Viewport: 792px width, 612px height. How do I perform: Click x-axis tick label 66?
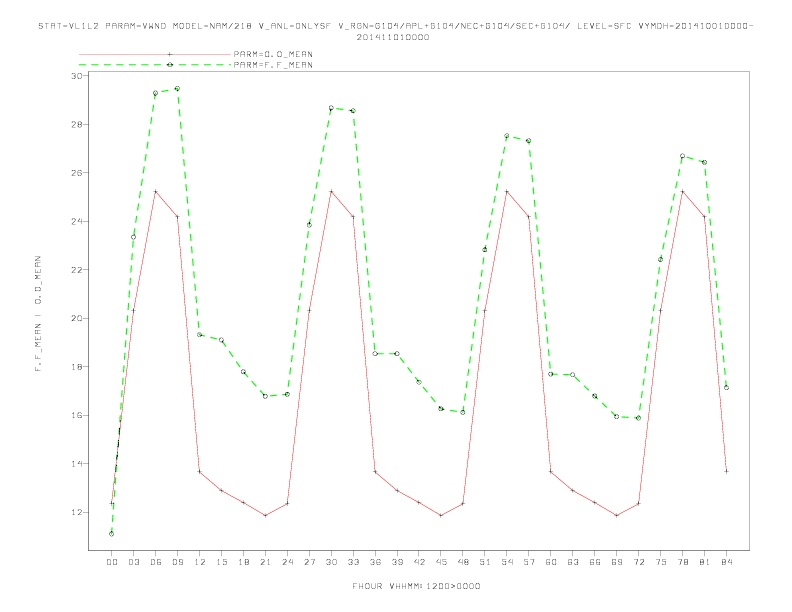(x=595, y=562)
